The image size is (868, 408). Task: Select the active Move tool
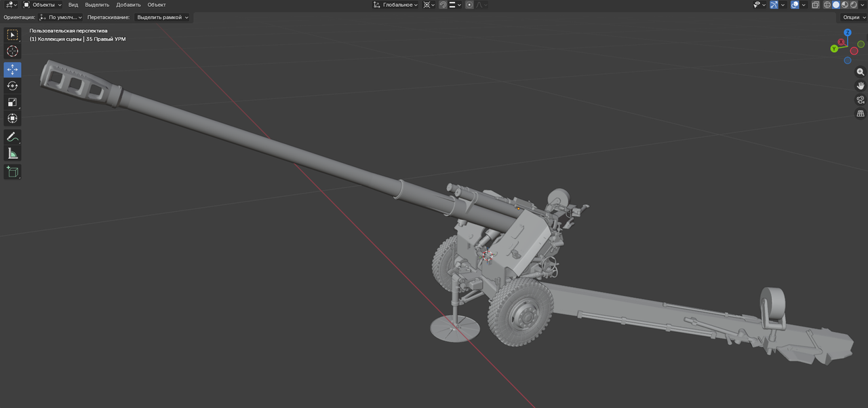tap(12, 69)
